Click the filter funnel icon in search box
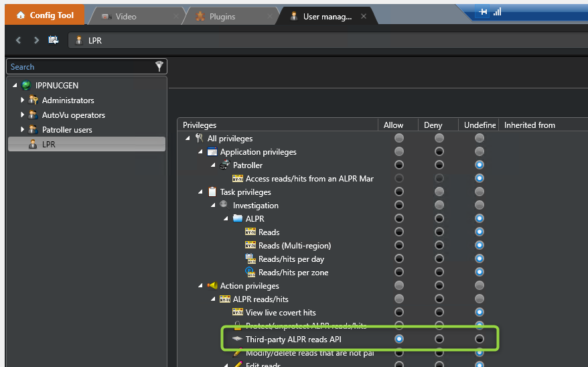This screenshot has width=588, height=367. click(x=159, y=66)
